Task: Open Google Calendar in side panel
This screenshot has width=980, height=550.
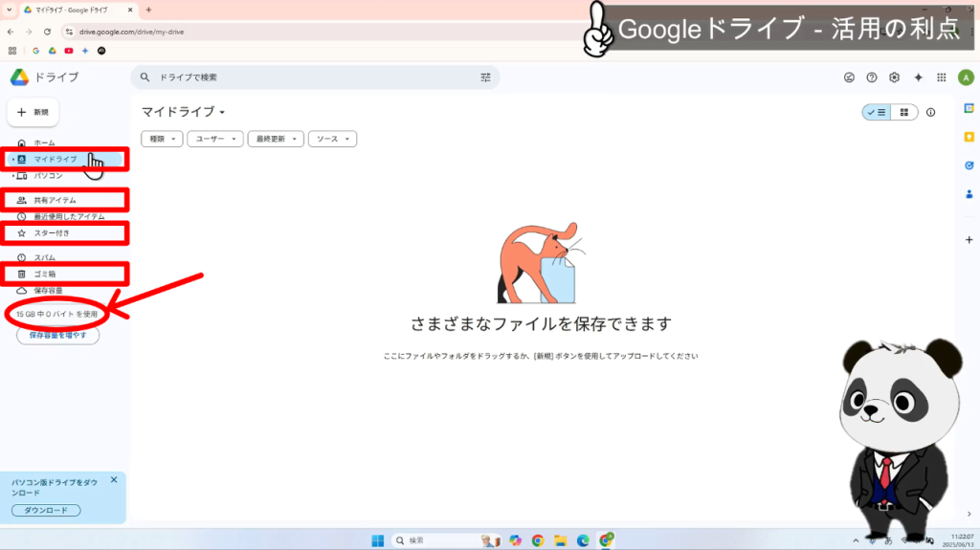Action: pyautogui.click(x=969, y=109)
